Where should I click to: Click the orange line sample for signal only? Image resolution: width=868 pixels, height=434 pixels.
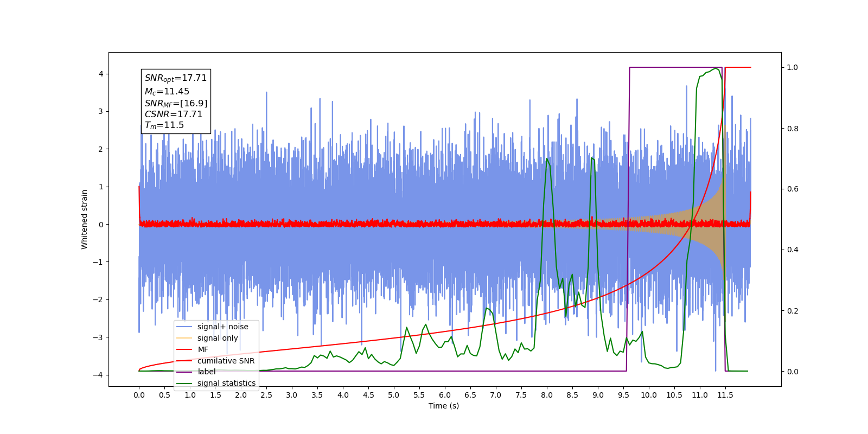(x=184, y=338)
